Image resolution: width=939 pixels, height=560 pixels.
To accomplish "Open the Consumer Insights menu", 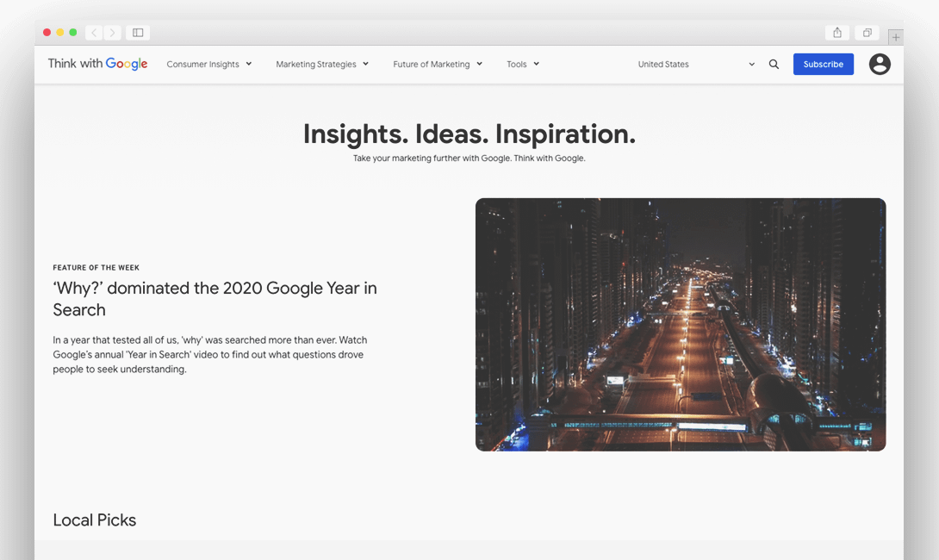I will tap(202, 64).
